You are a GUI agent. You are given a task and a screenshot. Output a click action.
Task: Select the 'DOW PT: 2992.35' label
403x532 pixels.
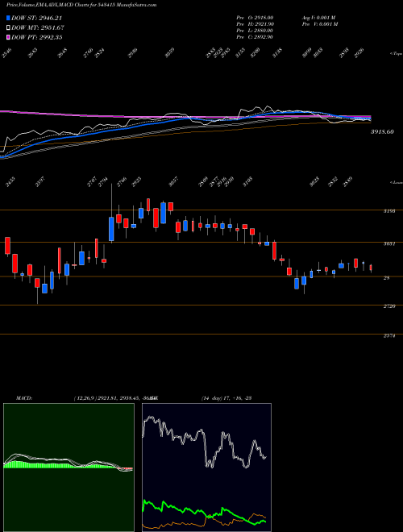tap(36, 38)
